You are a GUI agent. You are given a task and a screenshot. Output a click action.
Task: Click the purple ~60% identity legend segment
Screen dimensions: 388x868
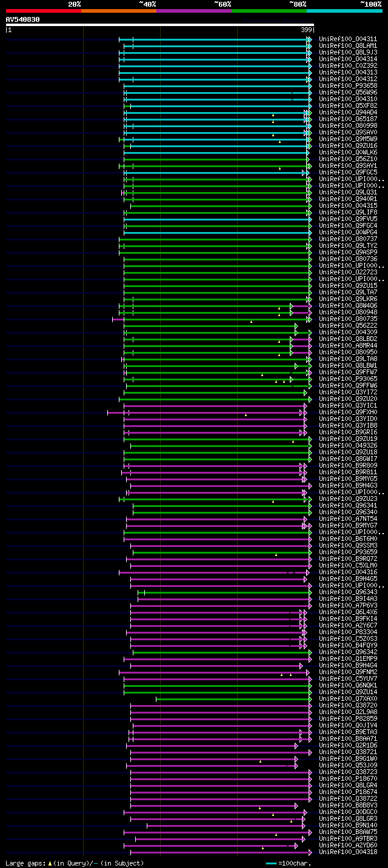[193, 11]
